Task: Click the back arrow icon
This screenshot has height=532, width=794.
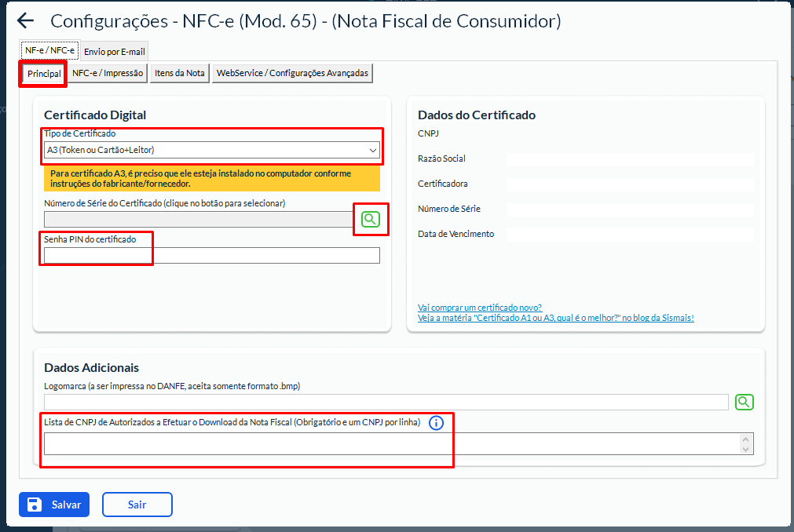Action: point(26,21)
